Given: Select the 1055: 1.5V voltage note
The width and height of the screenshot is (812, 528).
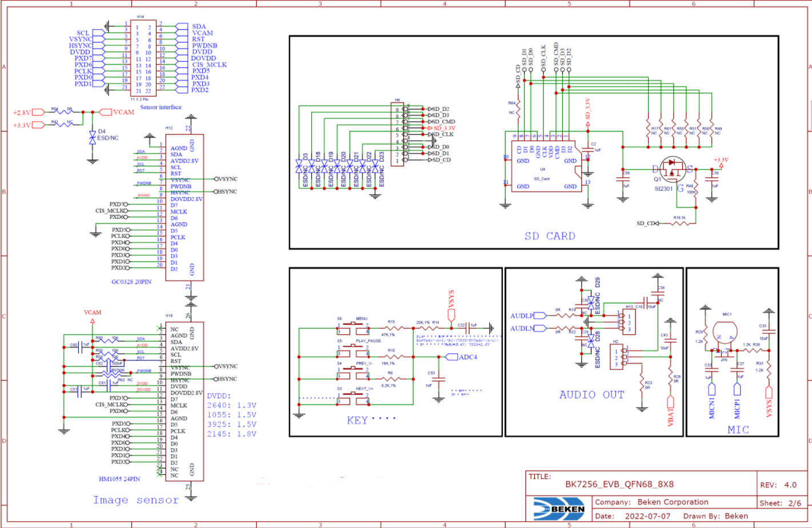Looking at the screenshot, I should click(231, 415).
